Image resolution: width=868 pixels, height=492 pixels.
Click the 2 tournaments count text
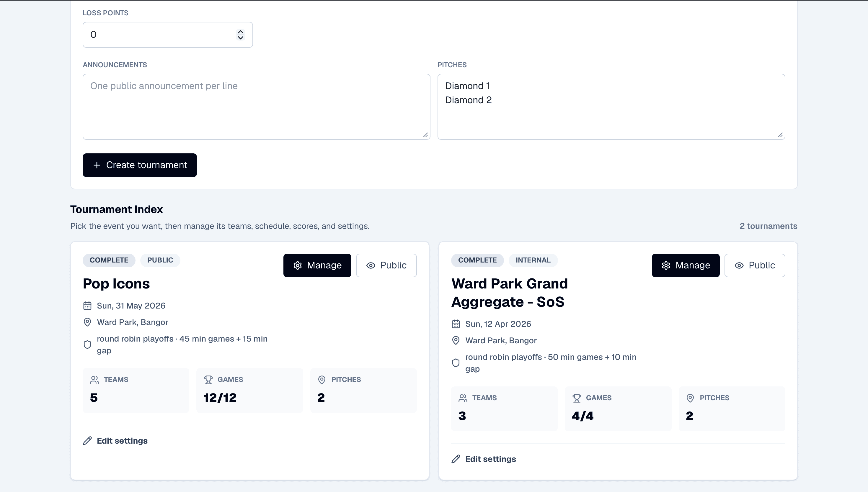tap(768, 226)
